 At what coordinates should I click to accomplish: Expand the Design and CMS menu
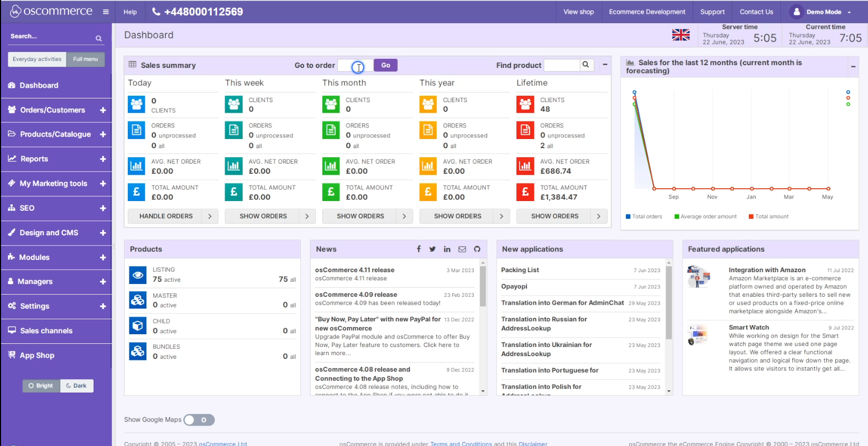tap(103, 233)
